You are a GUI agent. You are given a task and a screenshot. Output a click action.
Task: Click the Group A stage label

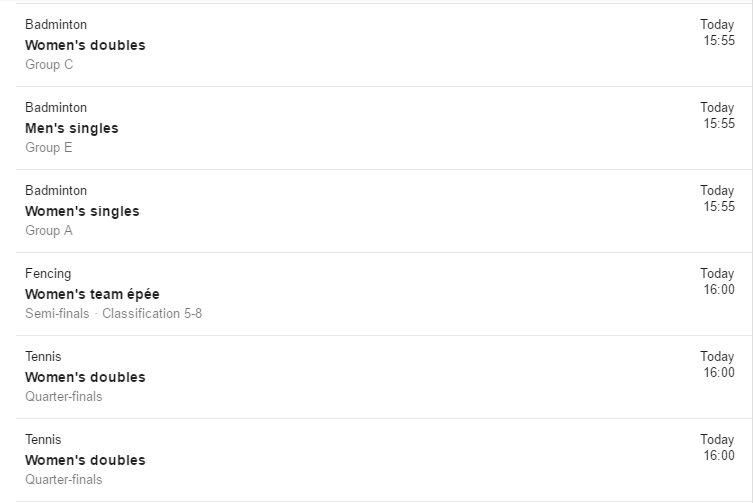pos(49,231)
